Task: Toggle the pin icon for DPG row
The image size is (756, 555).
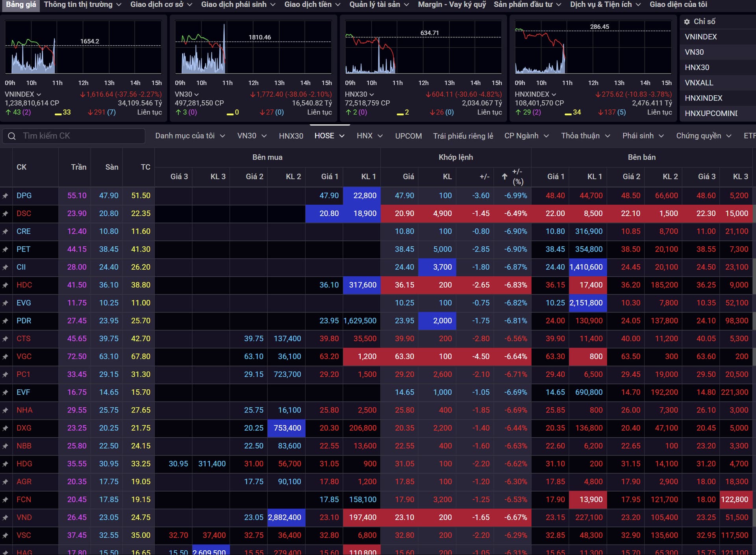Action: point(6,196)
